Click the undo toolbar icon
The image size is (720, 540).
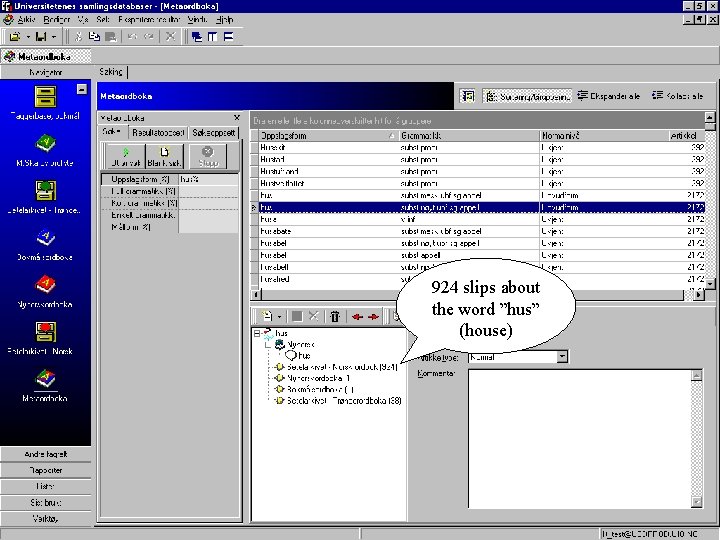point(132,36)
